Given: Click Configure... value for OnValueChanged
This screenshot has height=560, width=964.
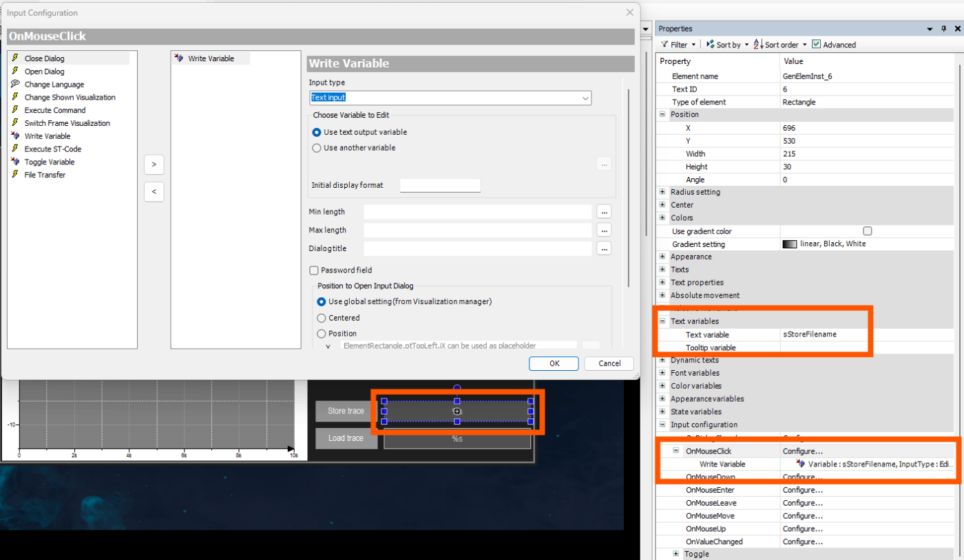Looking at the screenshot, I should coord(802,541).
